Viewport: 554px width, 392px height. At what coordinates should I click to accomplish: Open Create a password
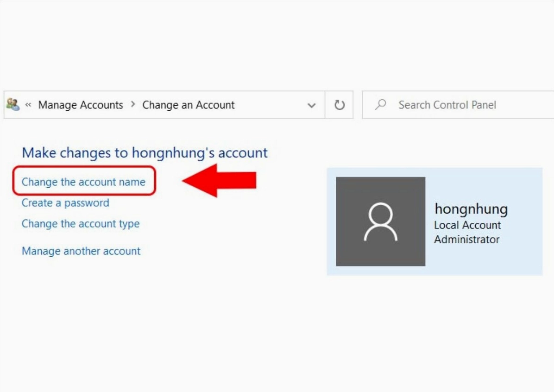65,203
